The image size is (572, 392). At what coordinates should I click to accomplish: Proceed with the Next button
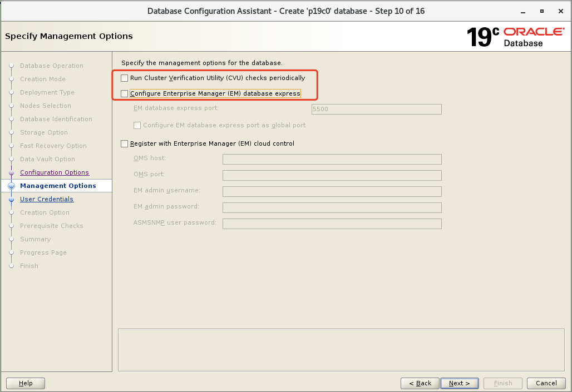tap(459, 383)
